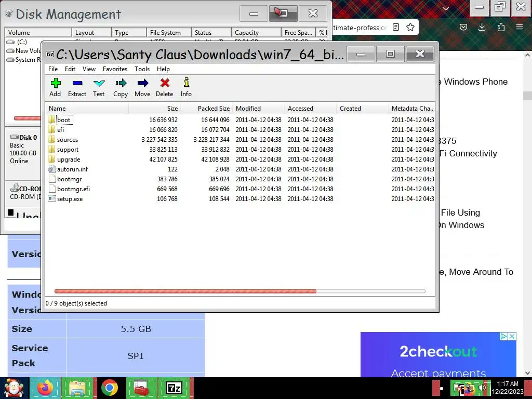Click 3 227 542 335 size value

[159, 139]
